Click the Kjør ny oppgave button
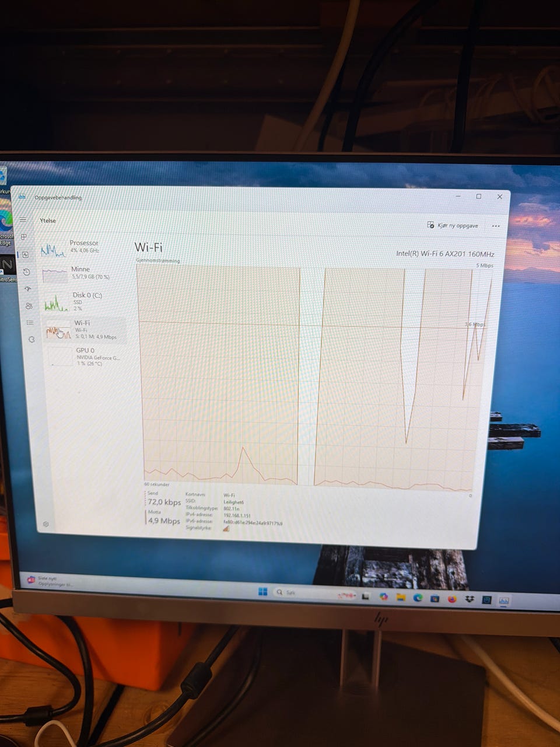560x747 pixels. click(x=453, y=225)
